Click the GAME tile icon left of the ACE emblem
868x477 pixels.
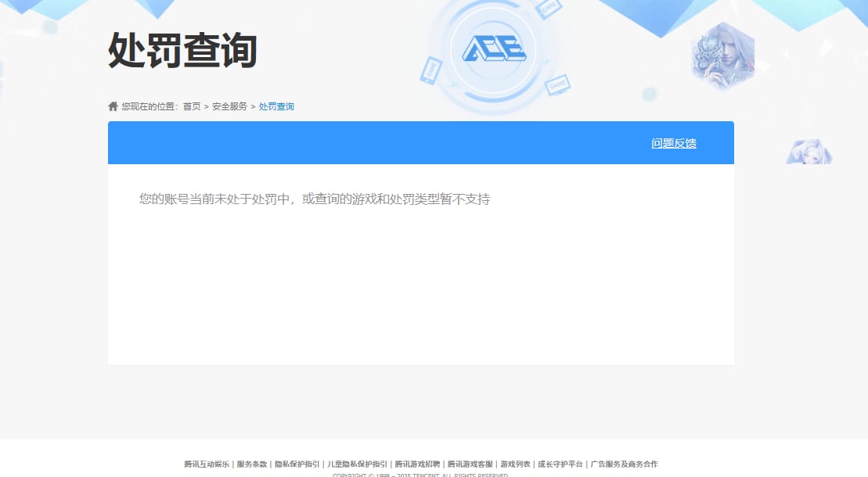430,70
